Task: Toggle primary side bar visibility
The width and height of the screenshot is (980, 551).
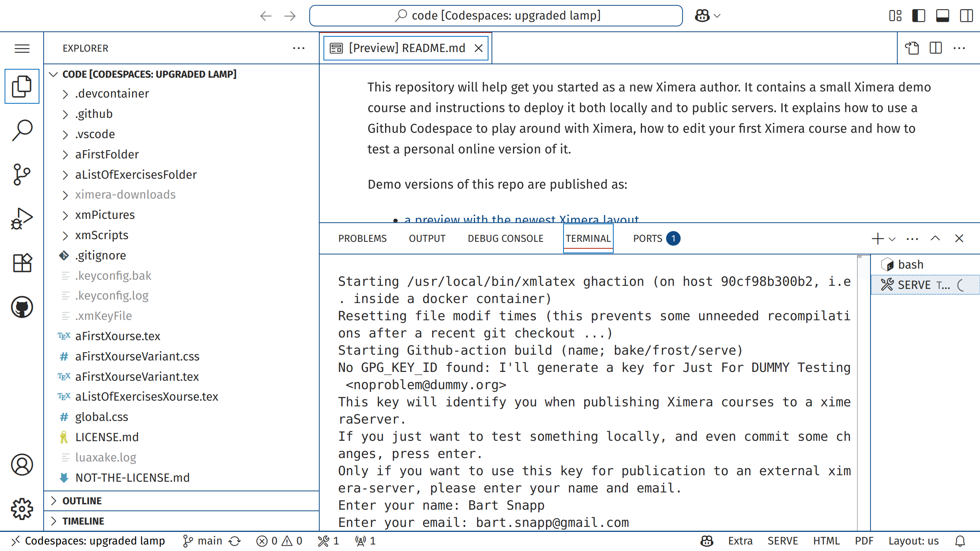Action: coord(919,16)
